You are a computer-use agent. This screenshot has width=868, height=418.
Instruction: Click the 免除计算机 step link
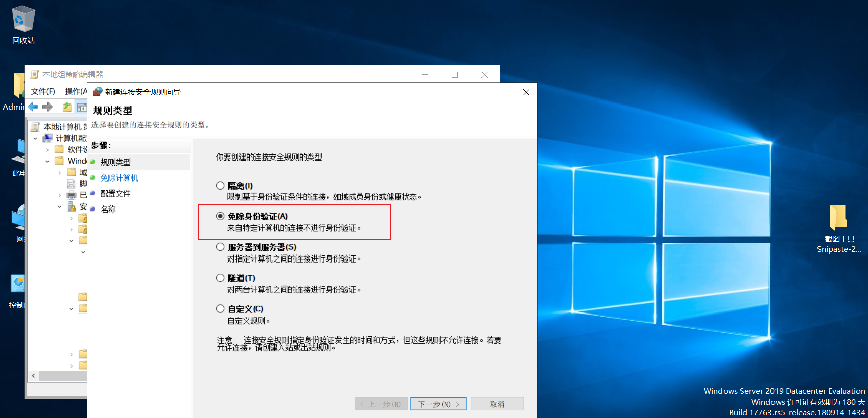(119, 178)
